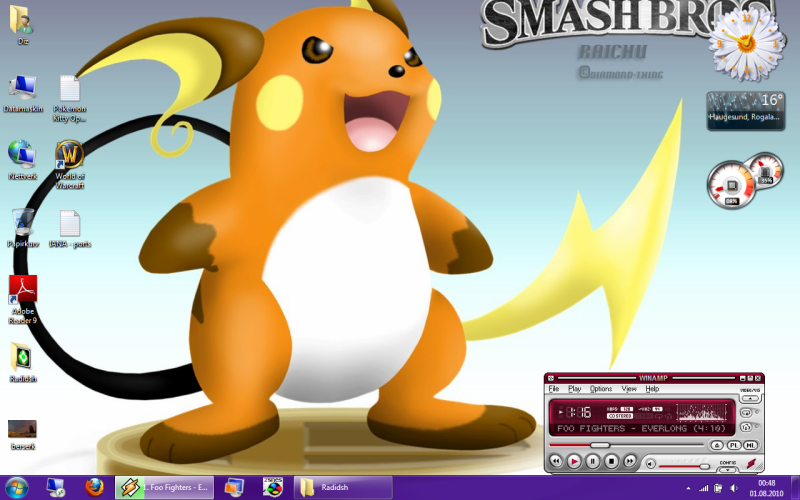Click Winamp spectrum visualizer display

(x=702, y=412)
